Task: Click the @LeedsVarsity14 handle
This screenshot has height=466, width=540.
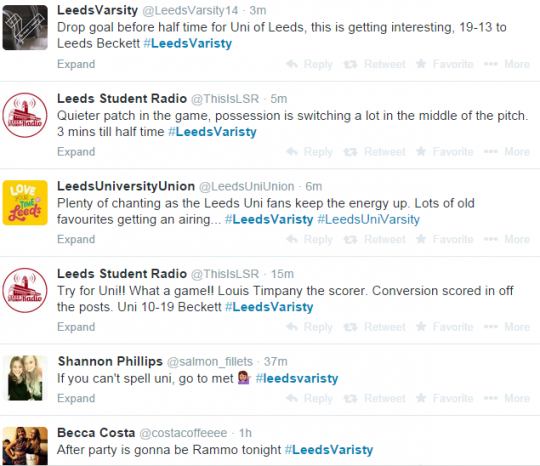Action: click(x=190, y=10)
